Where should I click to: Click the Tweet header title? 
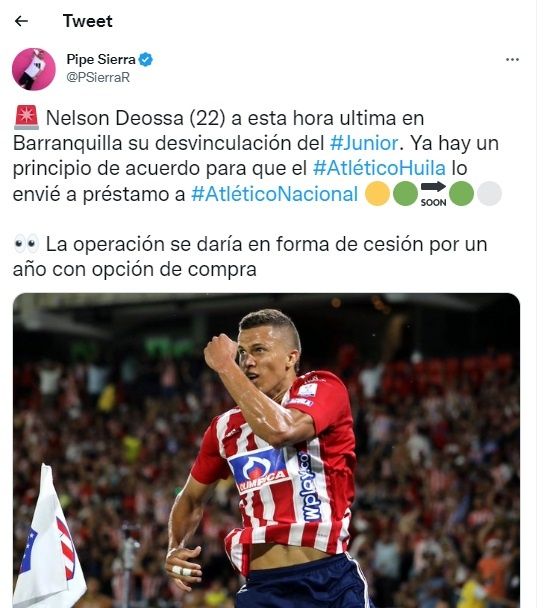(88, 21)
